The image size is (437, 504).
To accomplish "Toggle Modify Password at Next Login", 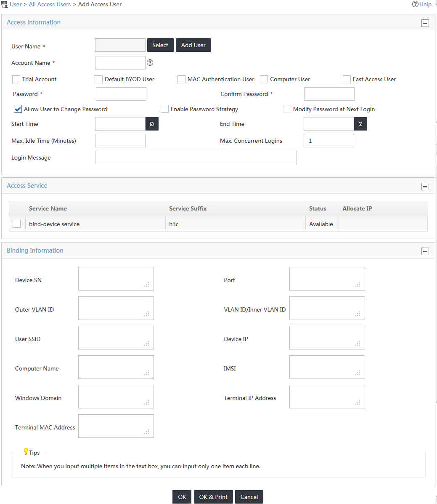I will coord(287,109).
